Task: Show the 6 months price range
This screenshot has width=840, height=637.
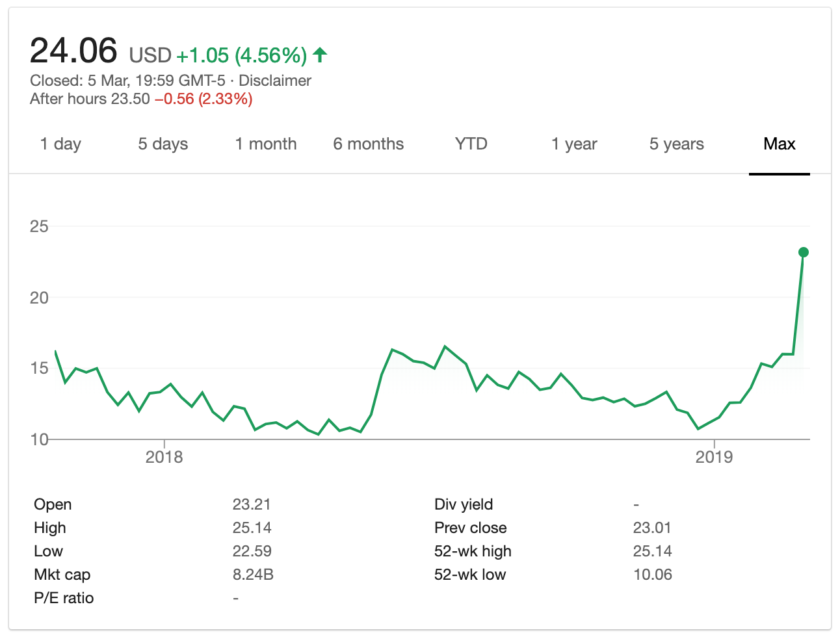Action: (x=368, y=144)
